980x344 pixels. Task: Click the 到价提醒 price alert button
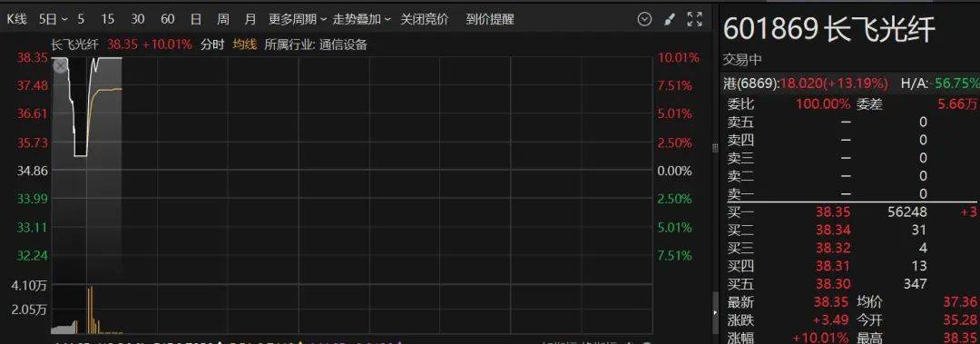pyautogui.click(x=490, y=19)
